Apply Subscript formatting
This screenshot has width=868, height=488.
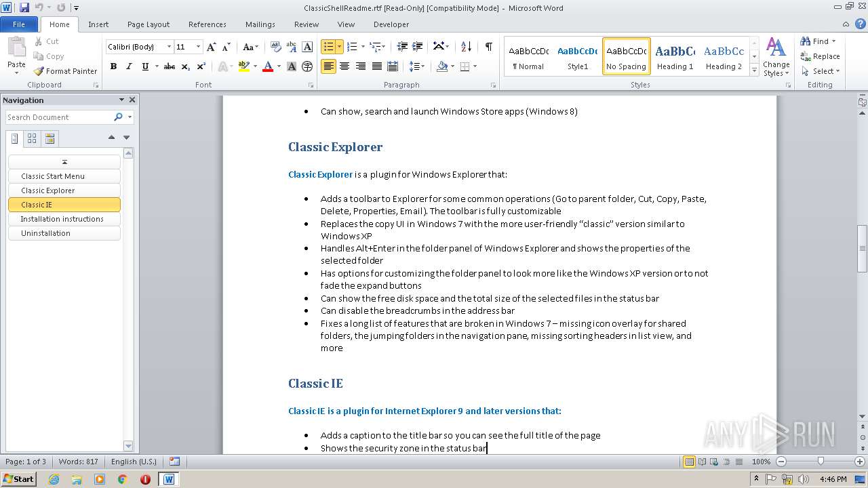tap(186, 66)
